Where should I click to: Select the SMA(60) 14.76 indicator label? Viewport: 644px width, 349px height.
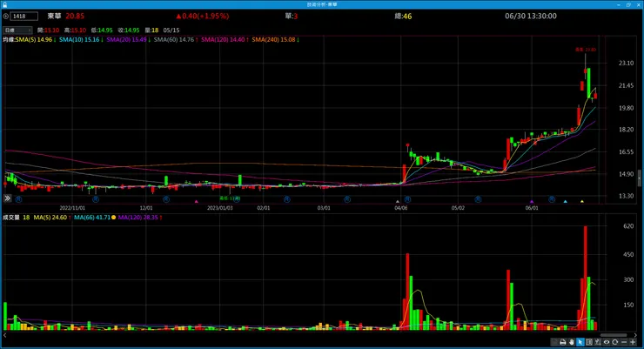(176, 40)
